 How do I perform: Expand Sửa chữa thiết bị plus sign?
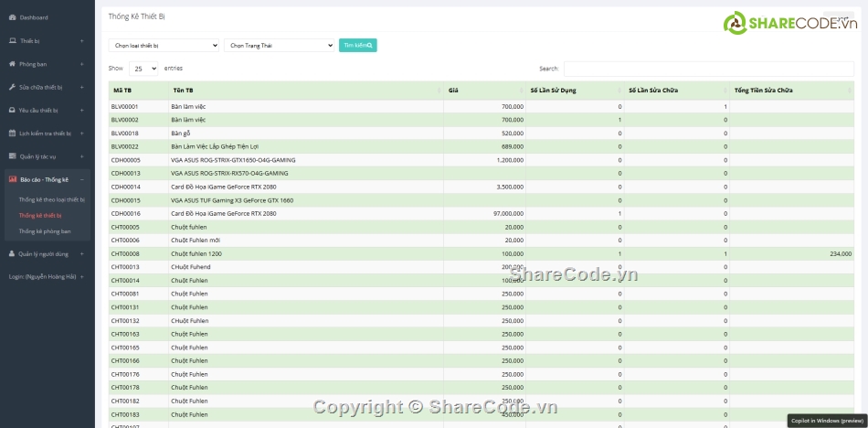coord(82,87)
